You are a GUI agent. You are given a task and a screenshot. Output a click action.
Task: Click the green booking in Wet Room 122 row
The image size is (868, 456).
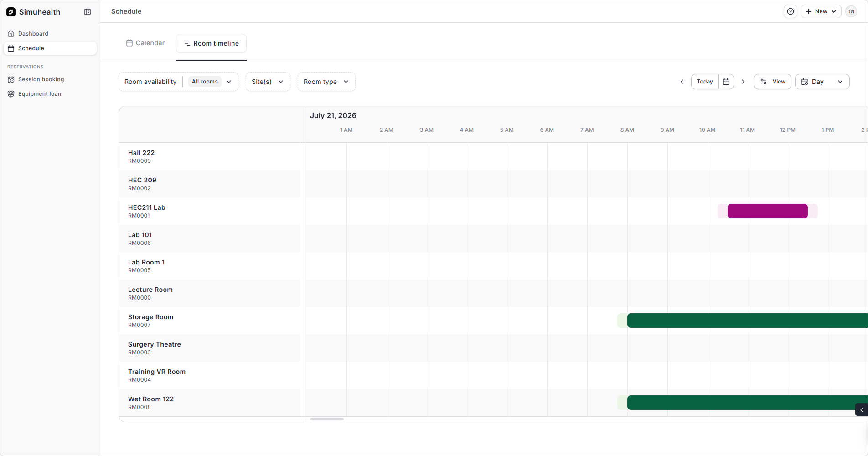coord(747,403)
